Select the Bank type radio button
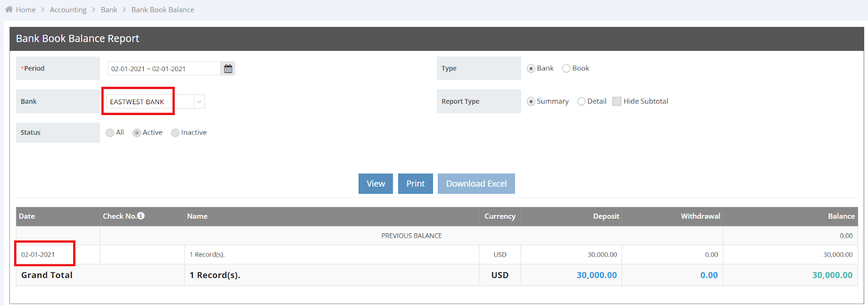The image size is (868, 305). click(531, 68)
